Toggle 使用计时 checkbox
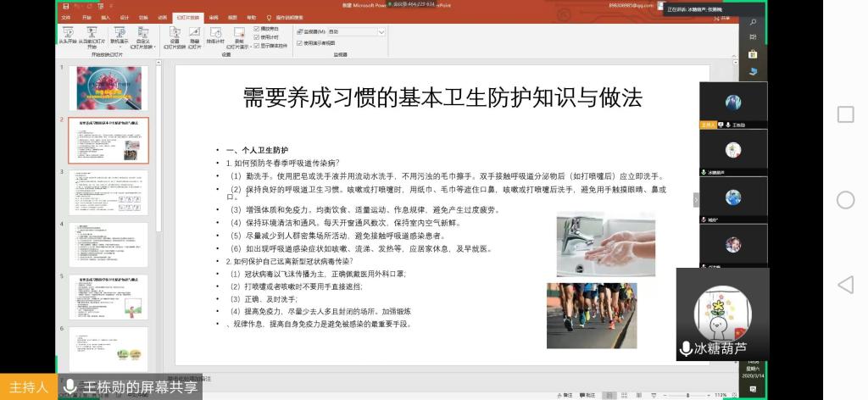The image size is (868, 400). coord(257,36)
